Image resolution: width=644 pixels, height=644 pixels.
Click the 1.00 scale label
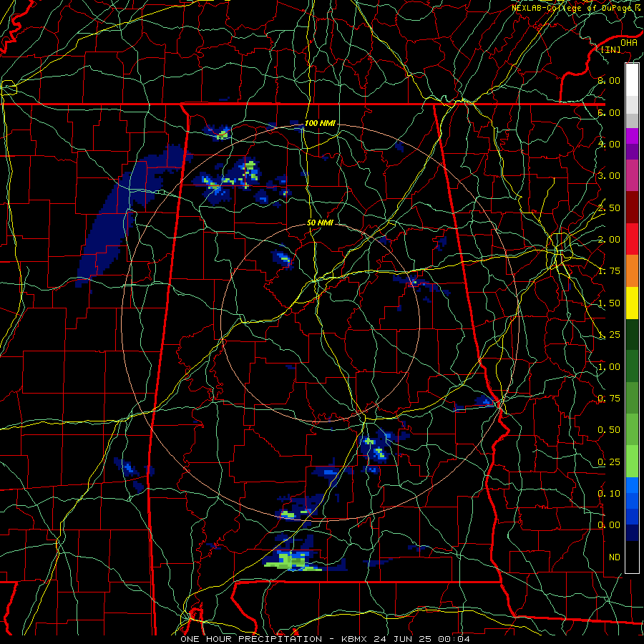tap(609, 367)
